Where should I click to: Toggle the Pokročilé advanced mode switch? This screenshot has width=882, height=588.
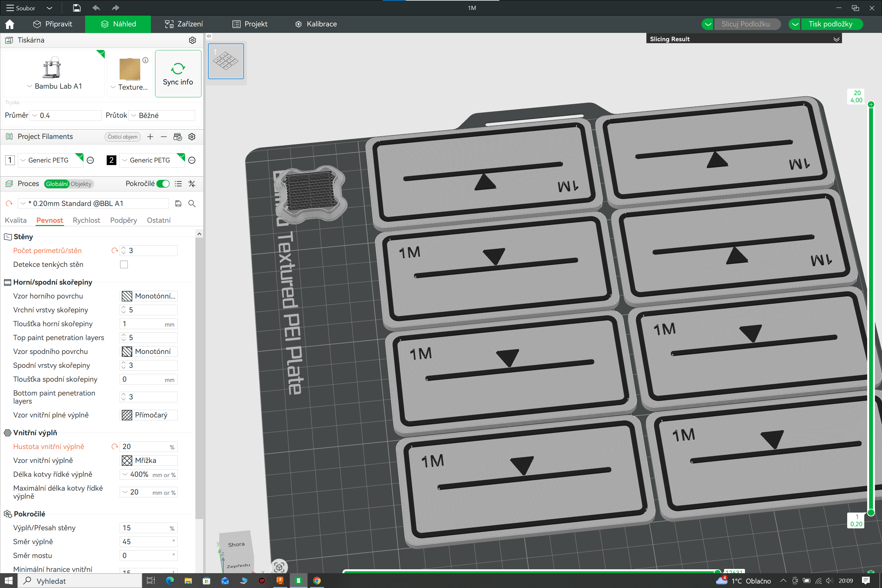pyautogui.click(x=163, y=184)
